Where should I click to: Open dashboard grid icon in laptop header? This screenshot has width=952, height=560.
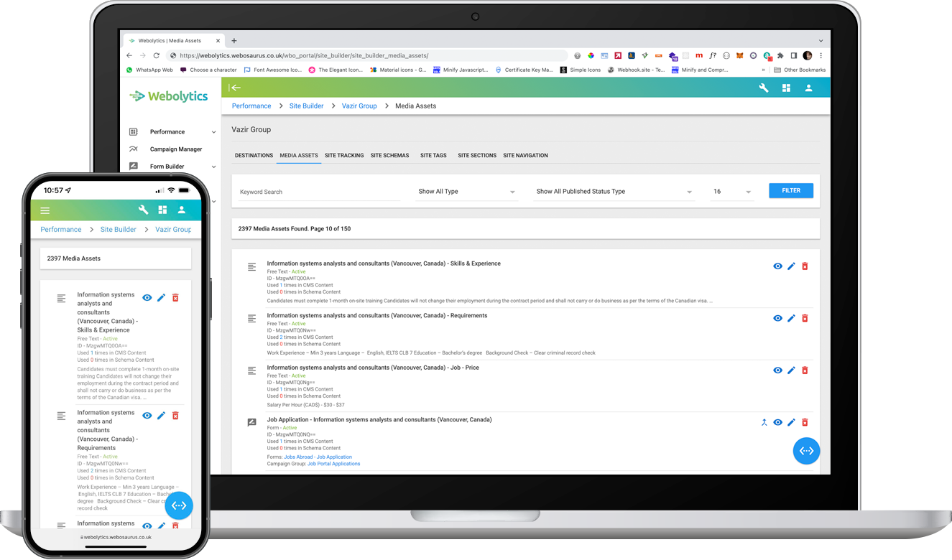point(786,88)
